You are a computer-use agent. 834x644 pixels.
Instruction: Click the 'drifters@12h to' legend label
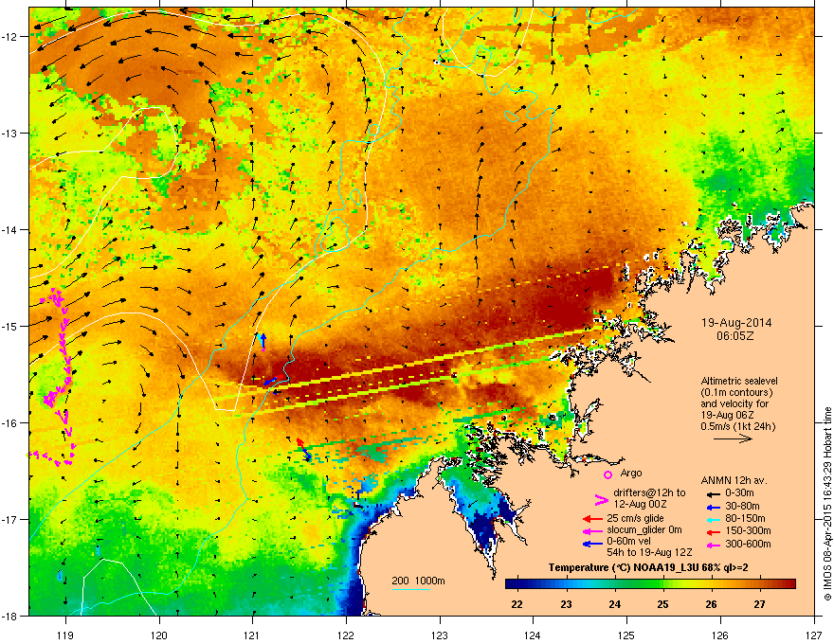(x=649, y=493)
